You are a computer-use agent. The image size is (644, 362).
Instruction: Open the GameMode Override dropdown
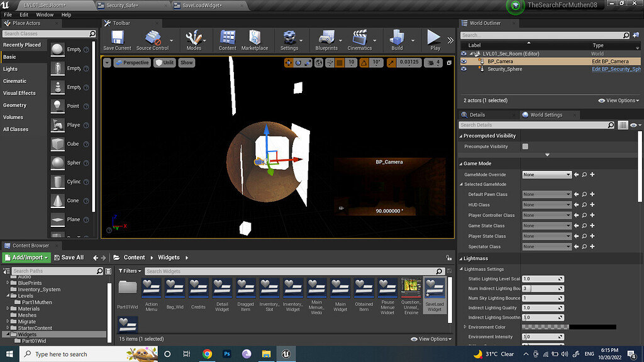tap(547, 175)
